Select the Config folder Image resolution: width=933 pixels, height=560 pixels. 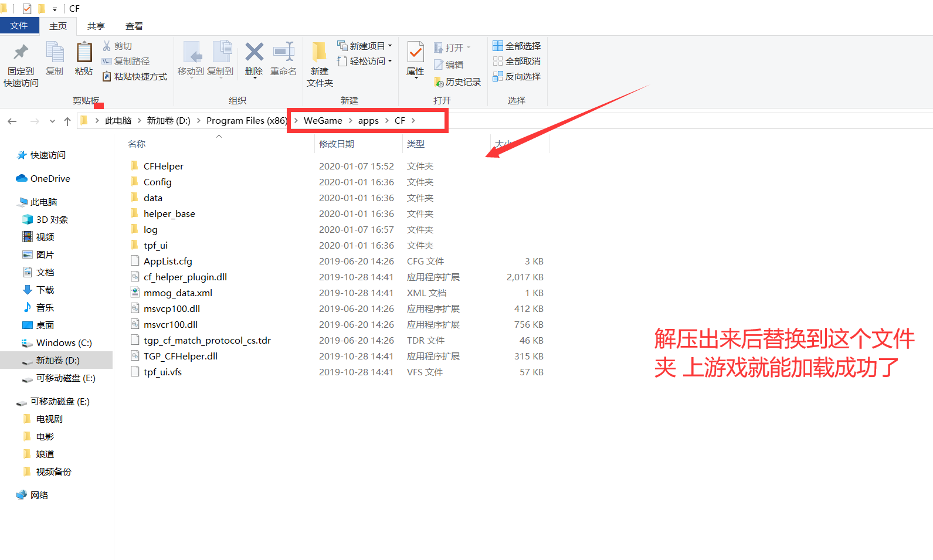158,182
